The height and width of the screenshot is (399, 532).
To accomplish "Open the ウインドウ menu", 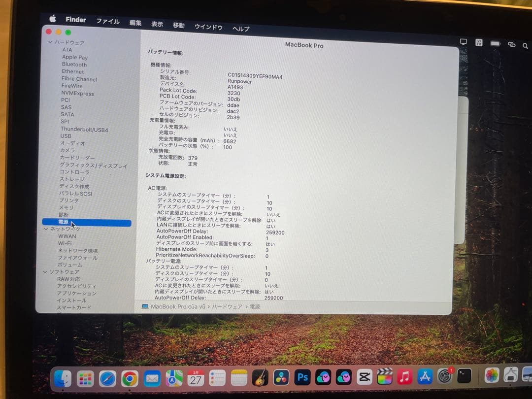I will (208, 27).
